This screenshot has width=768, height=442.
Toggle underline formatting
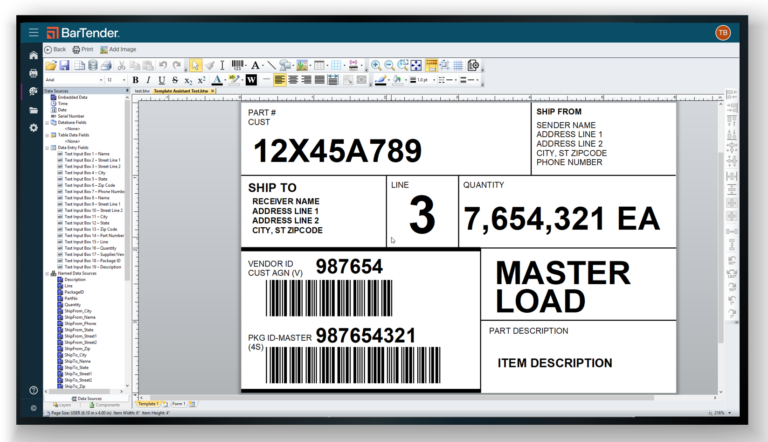162,80
